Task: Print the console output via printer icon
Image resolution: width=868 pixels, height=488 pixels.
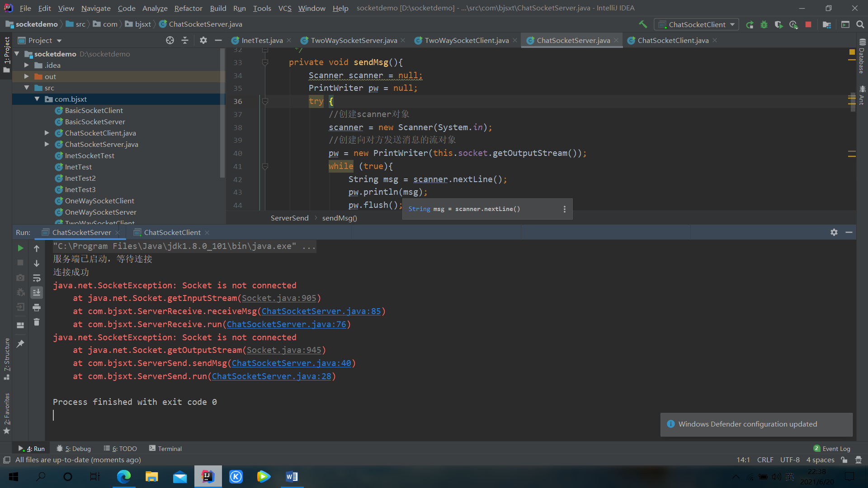Action: pyautogui.click(x=37, y=308)
